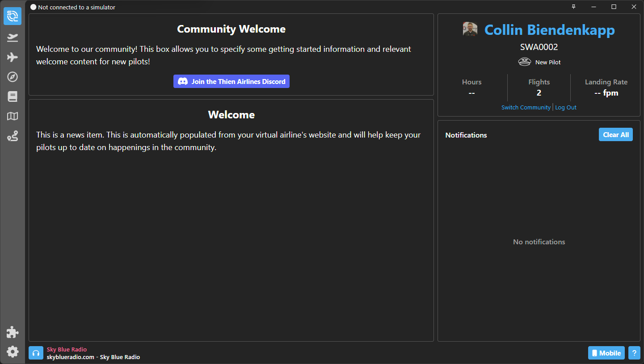Open the settings gear icon
This screenshot has height=364, width=644.
click(13, 352)
